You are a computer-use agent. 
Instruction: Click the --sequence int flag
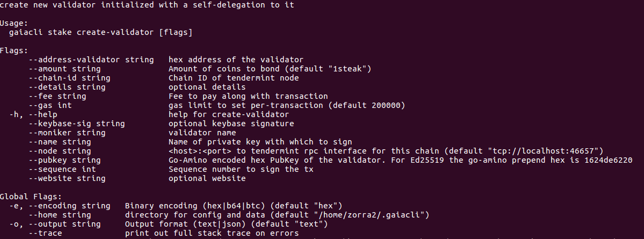click(x=62, y=169)
